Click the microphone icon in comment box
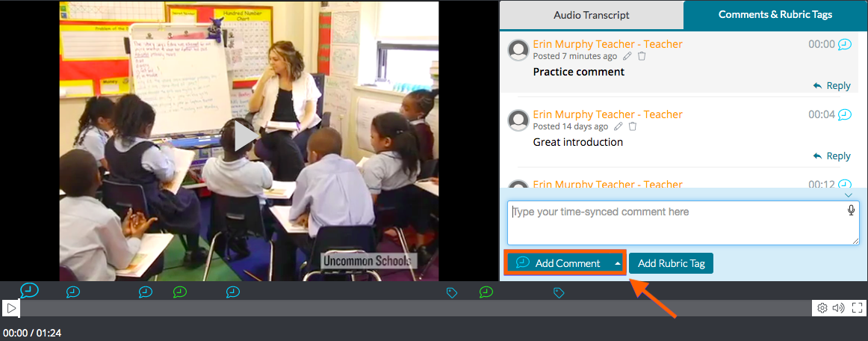868x341 pixels. click(x=851, y=211)
